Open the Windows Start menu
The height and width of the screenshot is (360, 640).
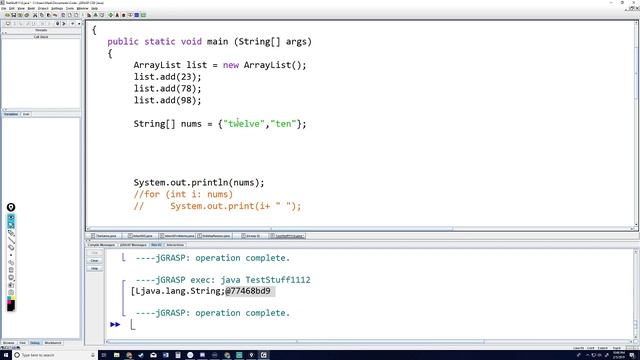point(6,355)
